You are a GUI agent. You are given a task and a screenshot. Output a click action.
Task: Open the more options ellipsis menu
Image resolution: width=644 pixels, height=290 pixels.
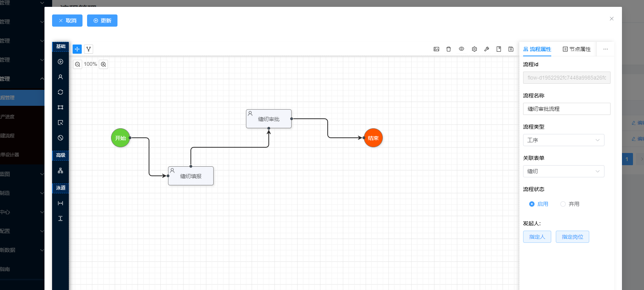tap(606, 49)
